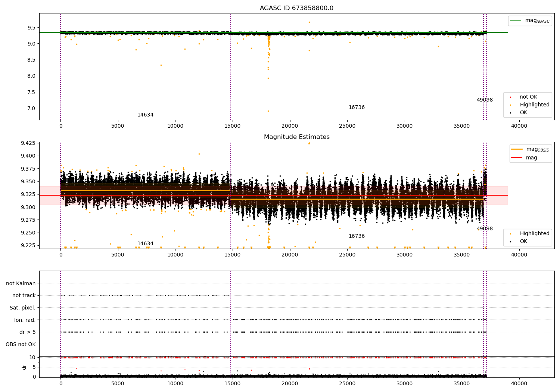Image resolution: width=560 pixels, height=392 pixels.
Task: Click the 9.225 y-axis tick label
Action: 28,246
